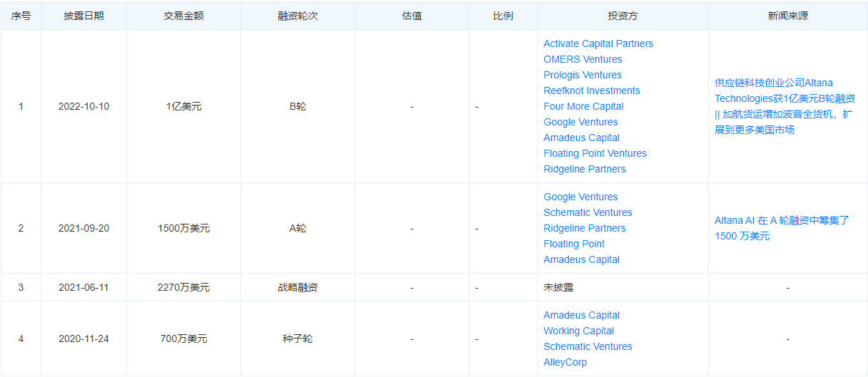This screenshot has width=868, height=377.
Task: Click Google Ventures in B轮 row
Action: tap(581, 122)
